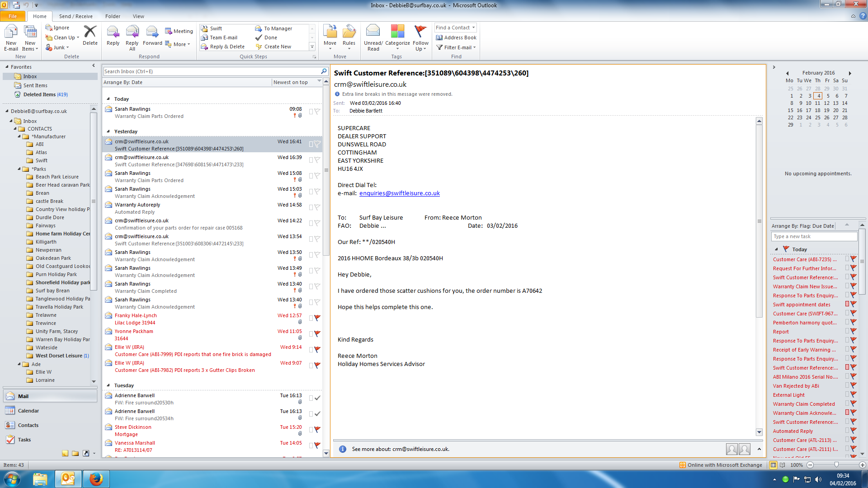Click the Follow Up flag icon

coord(420,33)
